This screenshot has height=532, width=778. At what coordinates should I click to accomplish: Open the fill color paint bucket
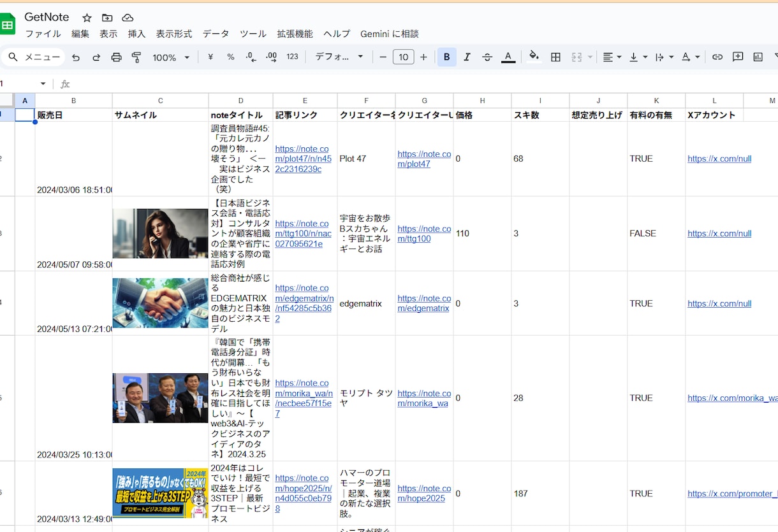point(534,57)
